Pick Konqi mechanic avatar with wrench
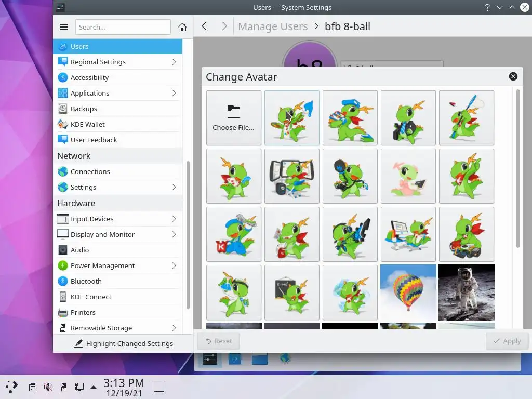Image resolution: width=532 pixels, height=399 pixels. point(233,234)
